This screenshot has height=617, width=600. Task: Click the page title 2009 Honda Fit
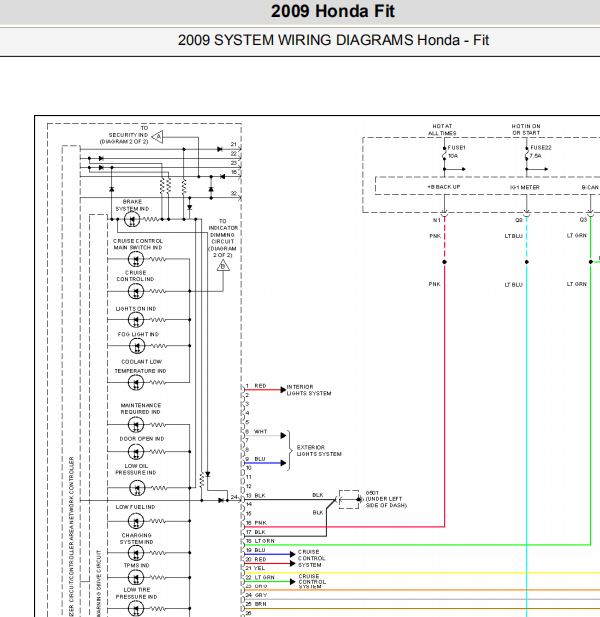point(333,11)
